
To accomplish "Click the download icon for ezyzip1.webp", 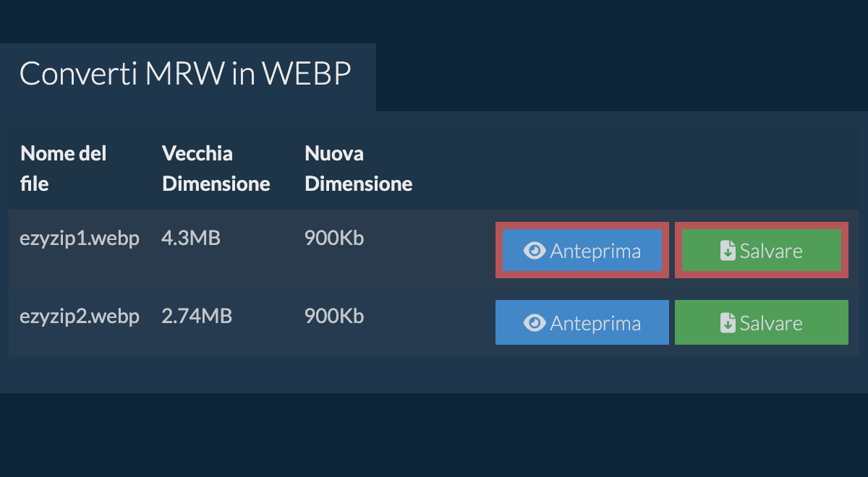I will (x=728, y=251).
